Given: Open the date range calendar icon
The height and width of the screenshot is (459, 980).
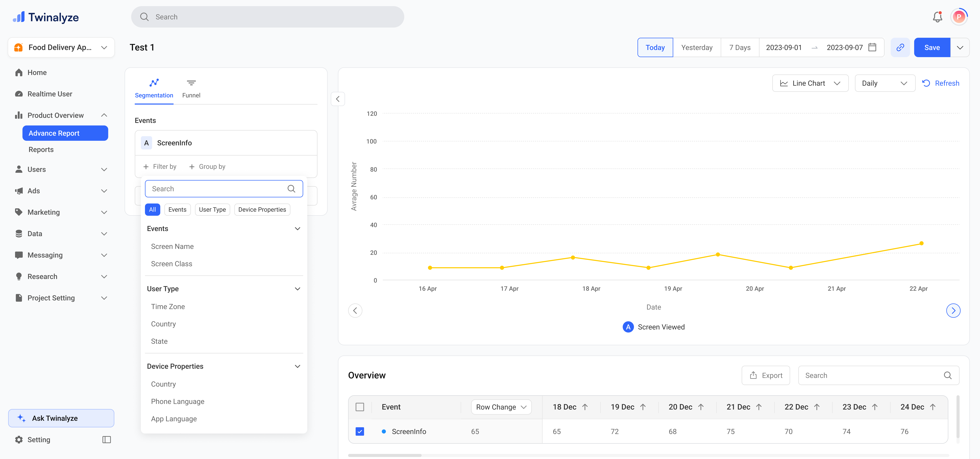Looking at the screenshot, I should point(872,48).
